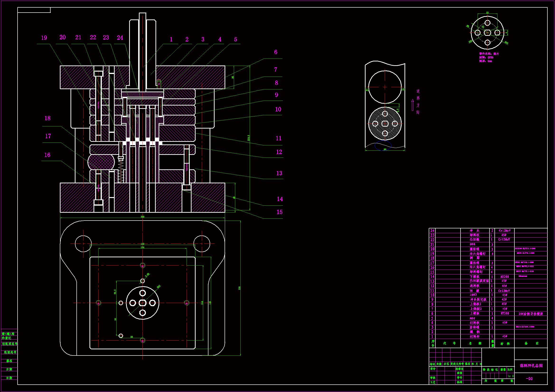Screen dimensions: 555x392
Task: Click the 底图总号 cell in the left margin
Action: click(10, 352)
